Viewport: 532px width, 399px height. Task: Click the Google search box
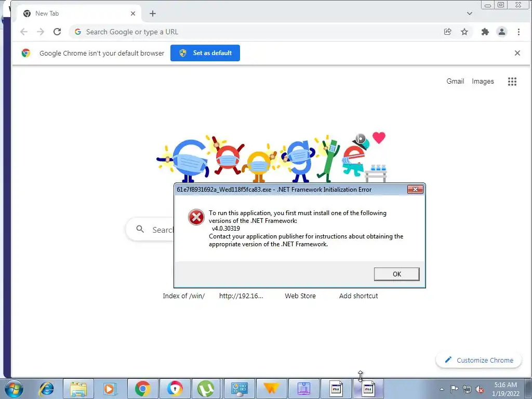pyautogui.click(x=150, y=229)
